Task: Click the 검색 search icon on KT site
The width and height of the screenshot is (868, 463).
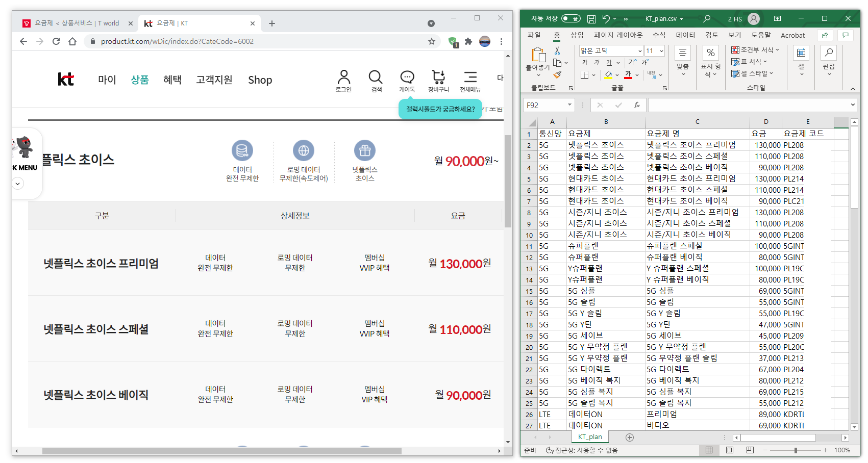Action: point(376,81)
